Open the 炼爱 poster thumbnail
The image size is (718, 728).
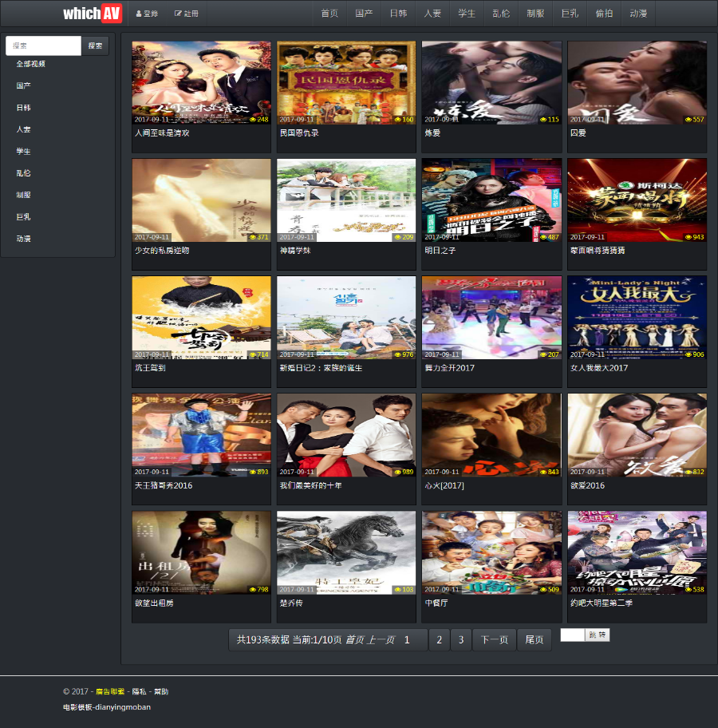tap(491, 83)
